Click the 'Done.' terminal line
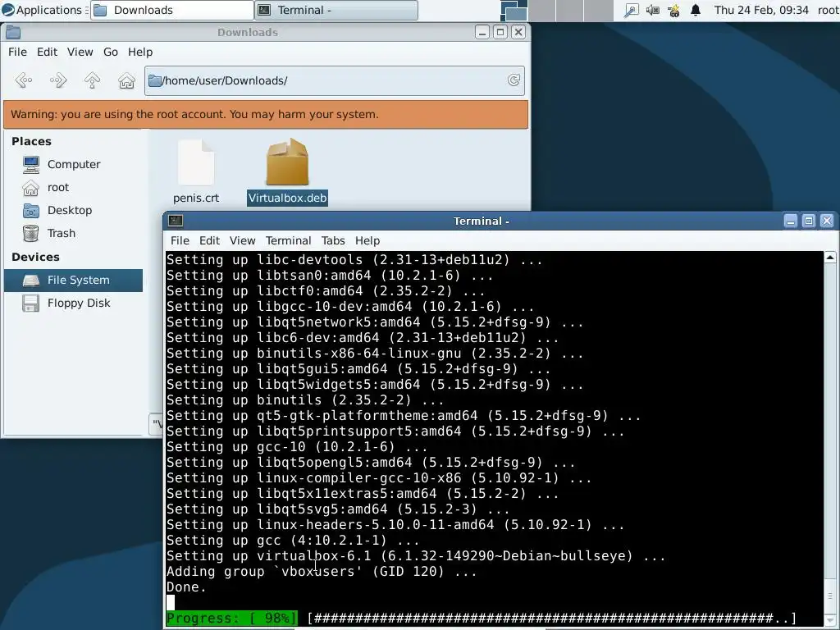The width and height of the screenshot is (840, 630). coord(186,587)
